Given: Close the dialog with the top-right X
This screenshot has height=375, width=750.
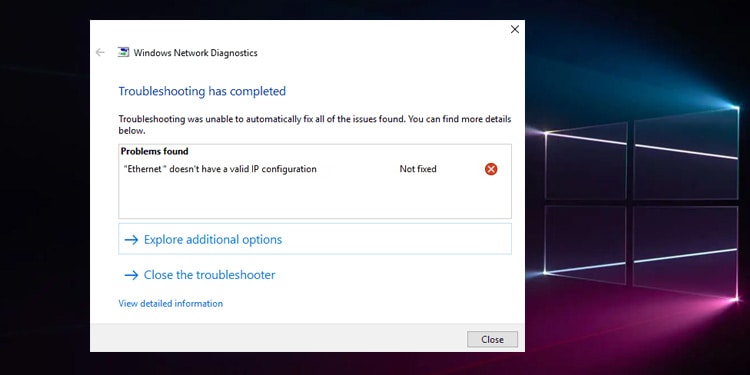Looking at the screenshot, I should click(x=515, y=29).
